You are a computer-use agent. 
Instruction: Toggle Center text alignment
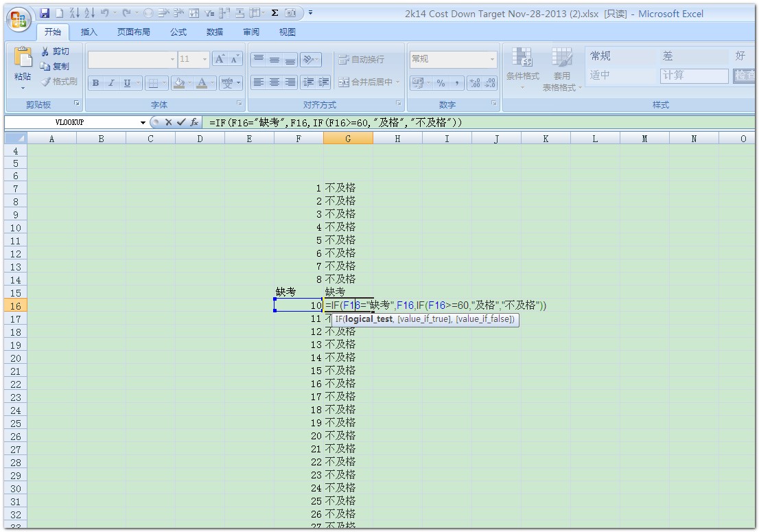(x=275, y=82)
